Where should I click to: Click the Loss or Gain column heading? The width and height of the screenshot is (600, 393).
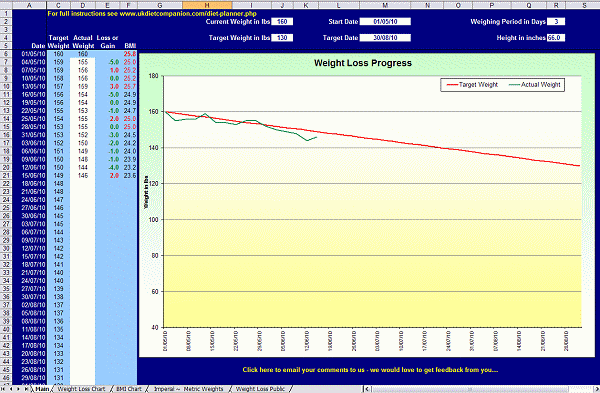point(108,42)
